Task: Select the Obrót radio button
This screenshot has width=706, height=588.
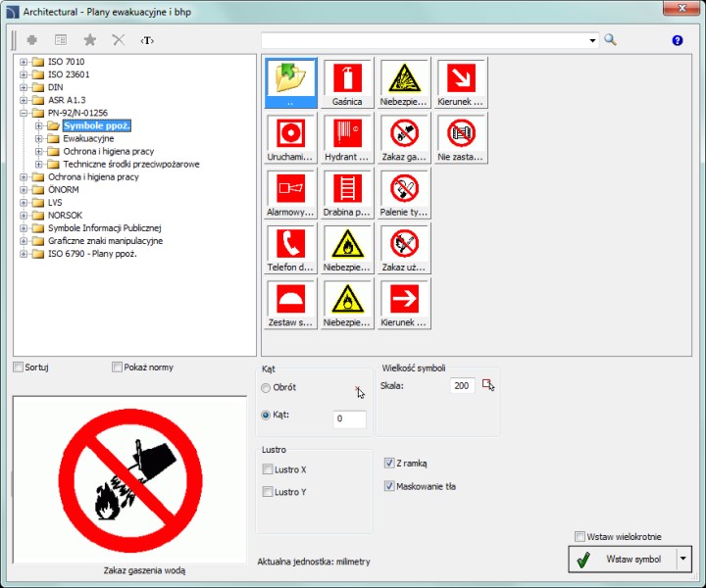Action: click(x=267, y=388)
